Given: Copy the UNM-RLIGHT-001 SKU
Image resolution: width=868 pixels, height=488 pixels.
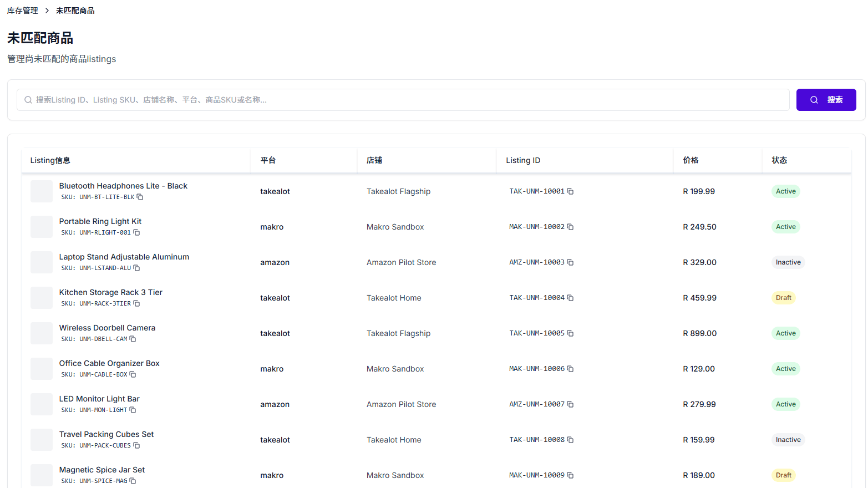Looking at the screenshot, I should [x=136, y=233].
